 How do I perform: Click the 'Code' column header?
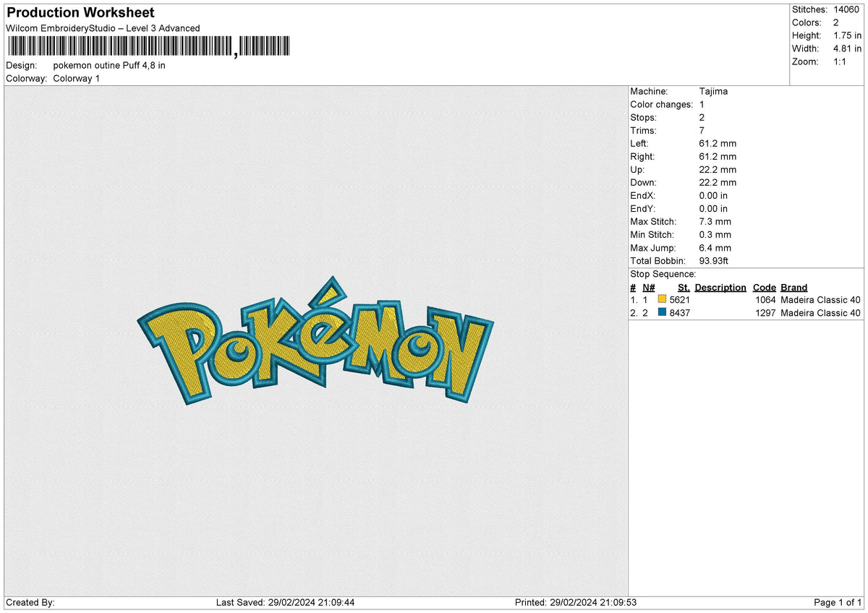(764, 287)
